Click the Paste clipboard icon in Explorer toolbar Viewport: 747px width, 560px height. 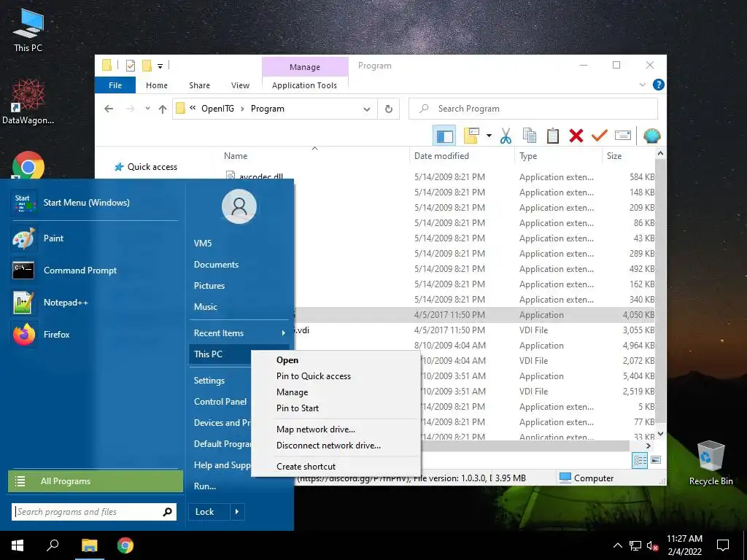553,136
